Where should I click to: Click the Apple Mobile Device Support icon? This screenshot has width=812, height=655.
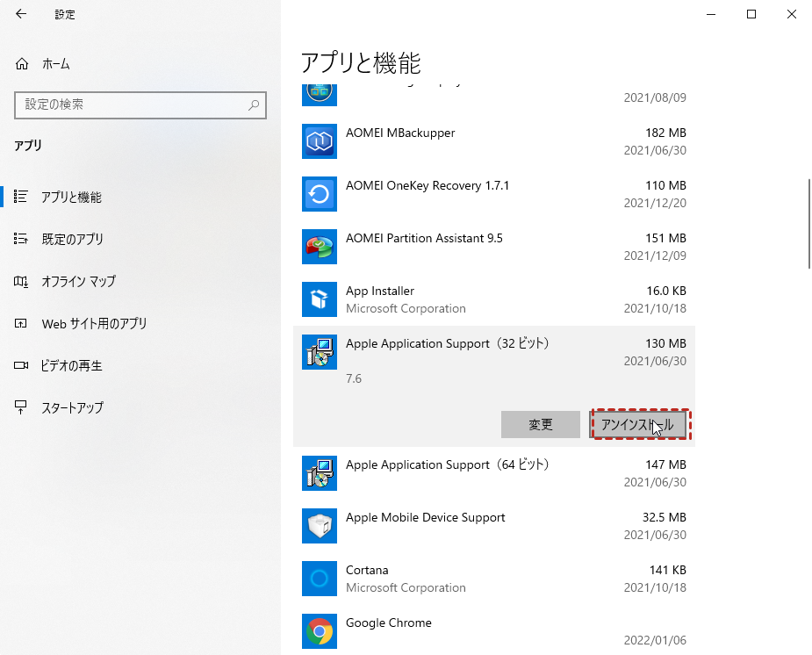pyautogui.click(x=320, y=526)
